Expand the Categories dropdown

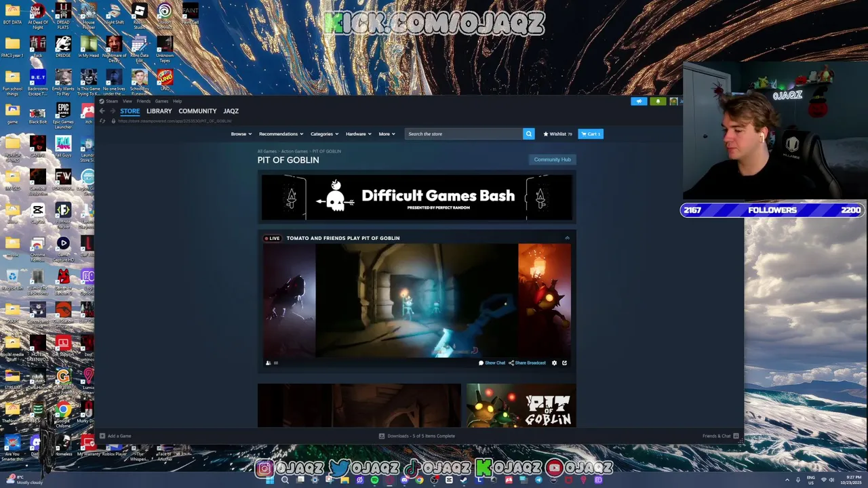[324, 134]
